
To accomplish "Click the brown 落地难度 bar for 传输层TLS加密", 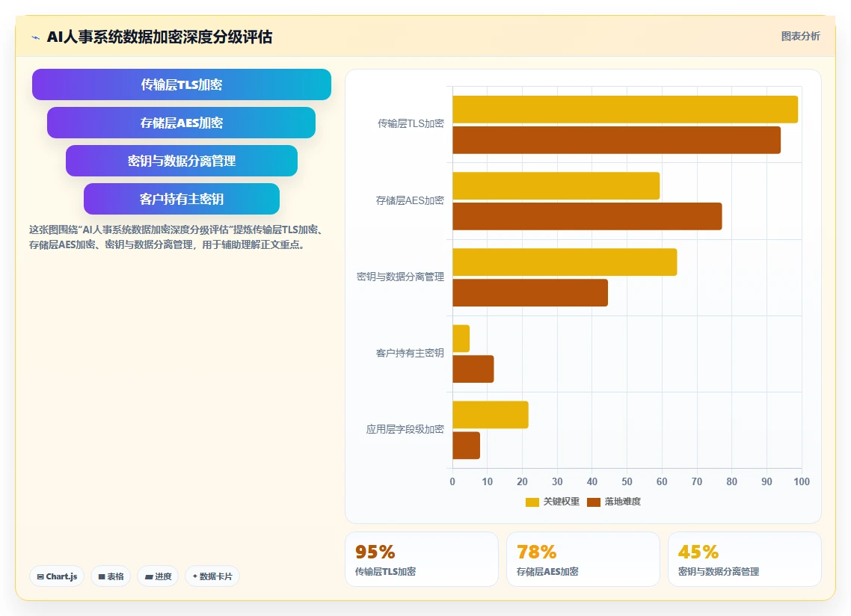I will 616,140.
